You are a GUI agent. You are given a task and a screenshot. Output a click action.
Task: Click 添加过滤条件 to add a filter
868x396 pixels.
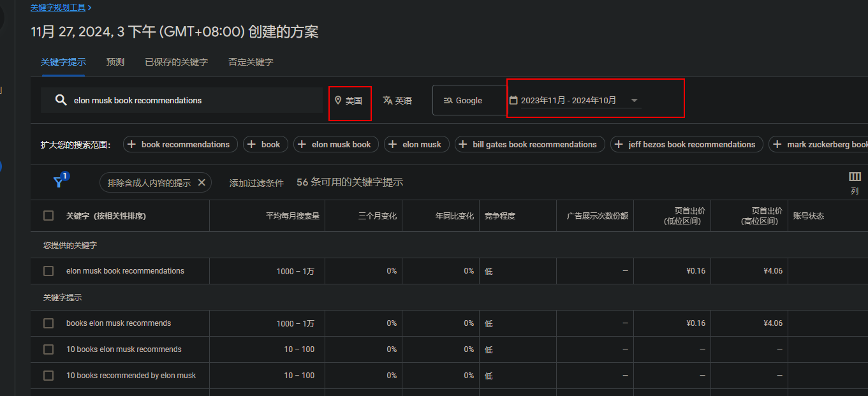click(256, 183)
